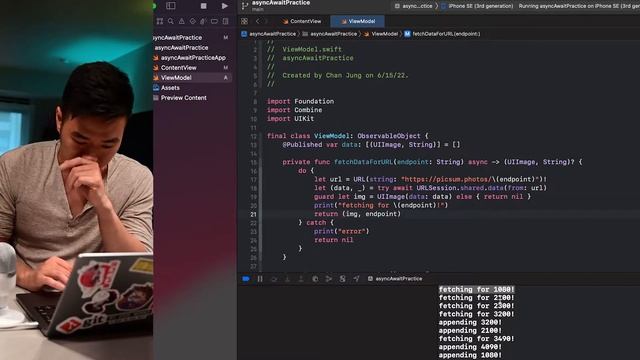Open the related items grid menu
Image resolution: width=640 pixels, height=360 pixels.
pos(244,21)
